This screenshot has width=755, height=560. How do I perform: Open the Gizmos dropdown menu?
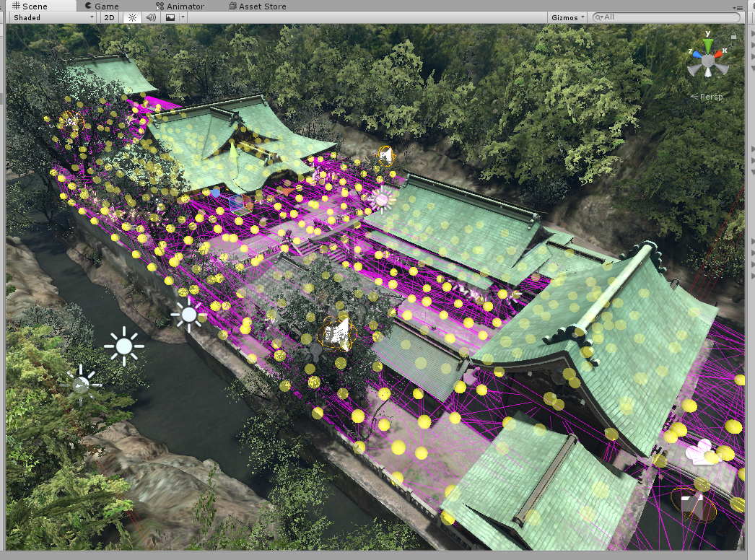tap(568, 17)
